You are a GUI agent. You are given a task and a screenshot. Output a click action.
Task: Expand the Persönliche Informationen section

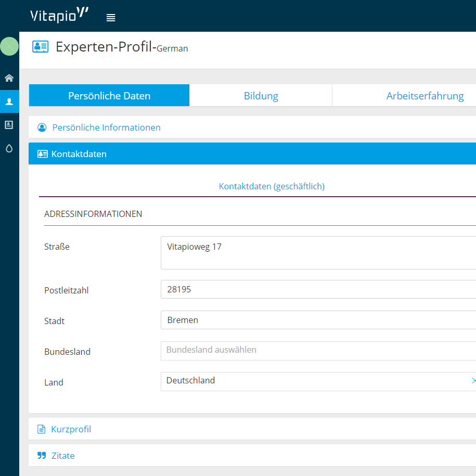click(x=106, y=127)
